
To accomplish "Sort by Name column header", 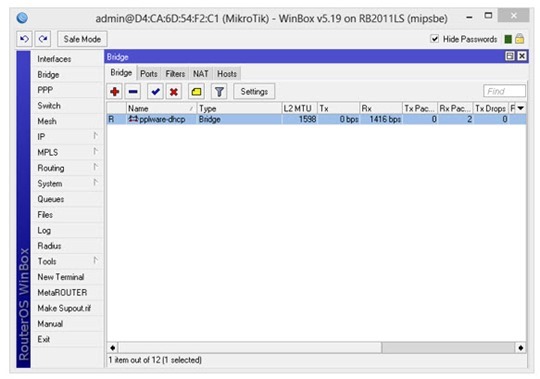I will 161,108.
